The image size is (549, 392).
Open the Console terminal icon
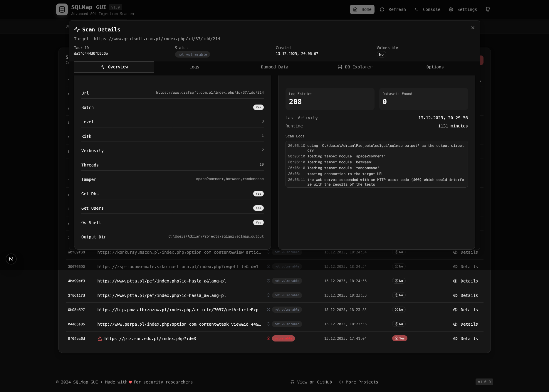[x=416, y=9]
